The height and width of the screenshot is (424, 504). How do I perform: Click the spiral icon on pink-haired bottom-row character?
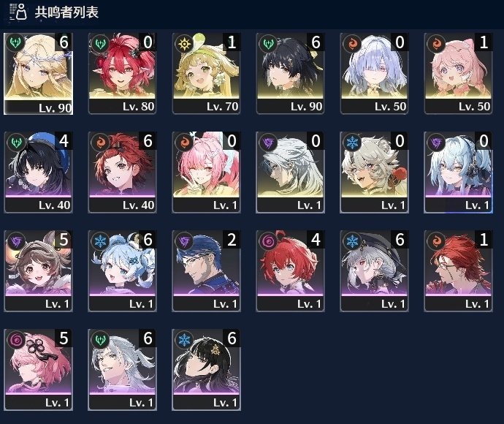pos(17,339)
